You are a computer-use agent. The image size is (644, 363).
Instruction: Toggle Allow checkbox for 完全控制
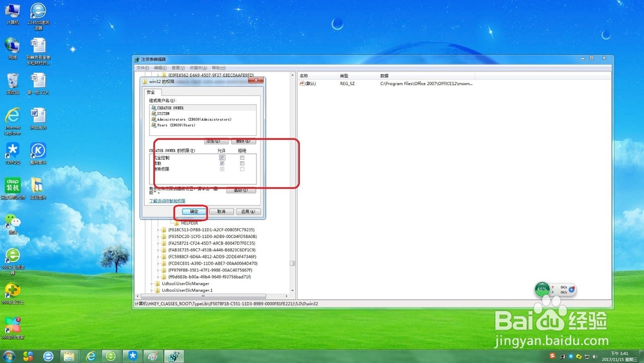coord(222,157)
